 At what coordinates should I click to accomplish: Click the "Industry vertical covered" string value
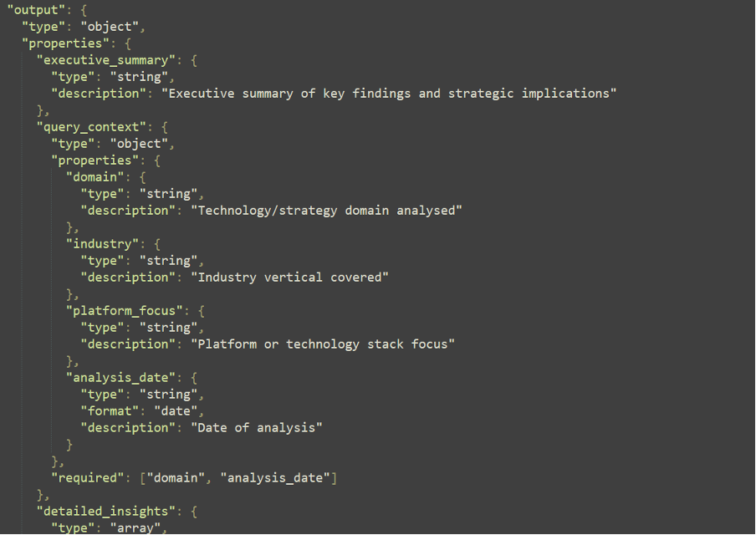289,278
